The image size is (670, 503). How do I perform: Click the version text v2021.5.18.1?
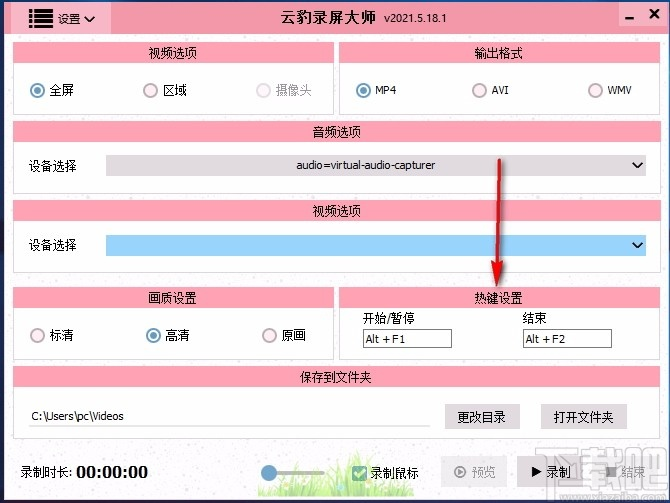point(415,18)
